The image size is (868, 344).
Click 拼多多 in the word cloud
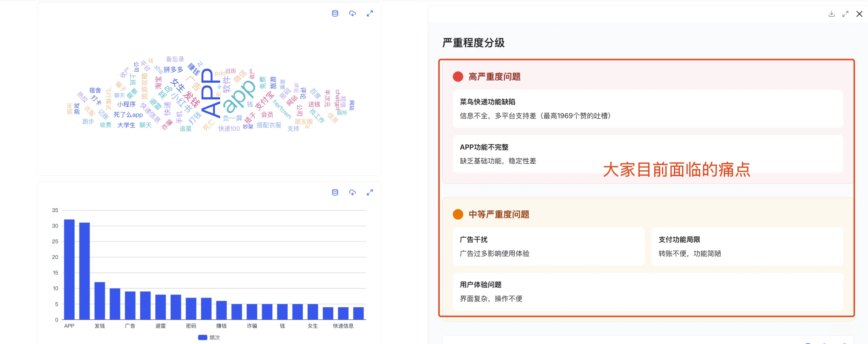coord(173,69)
